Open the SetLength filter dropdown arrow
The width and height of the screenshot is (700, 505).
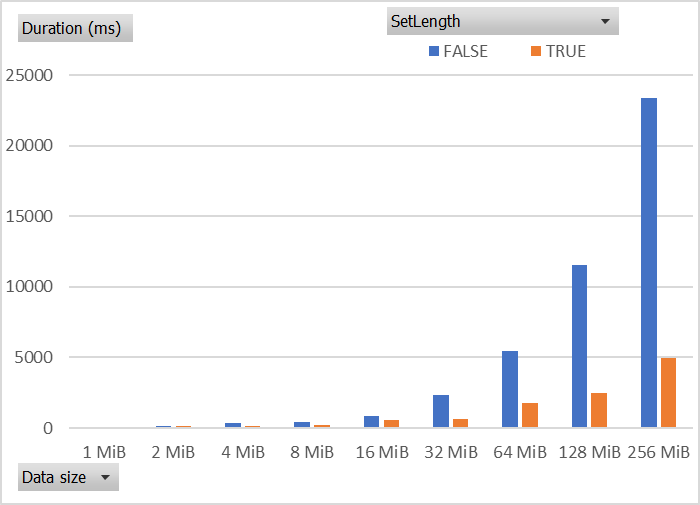[605, 21]
